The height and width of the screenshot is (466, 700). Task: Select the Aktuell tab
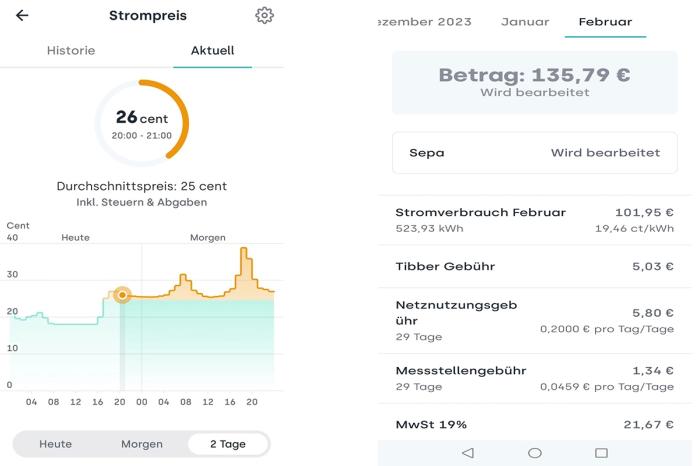[212, 50]
